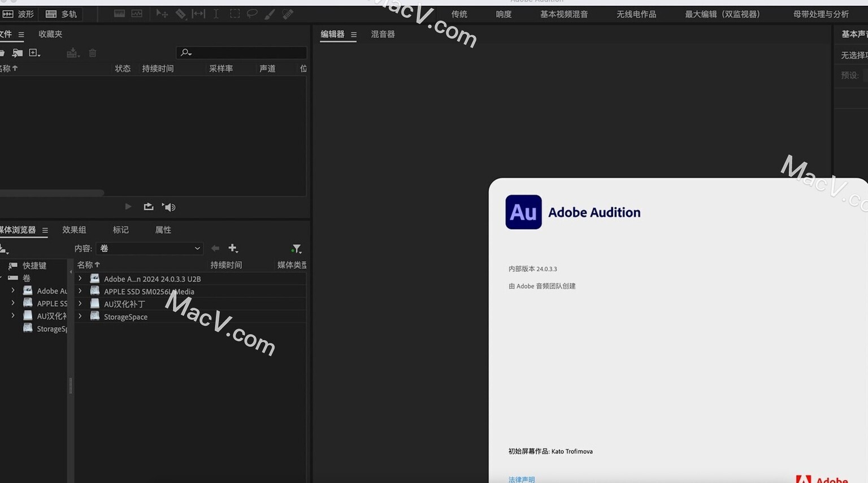The height and width of the screenshot is (483, 868).
Task: Click the 媒体类型 column header
Action: coord(292,265)
